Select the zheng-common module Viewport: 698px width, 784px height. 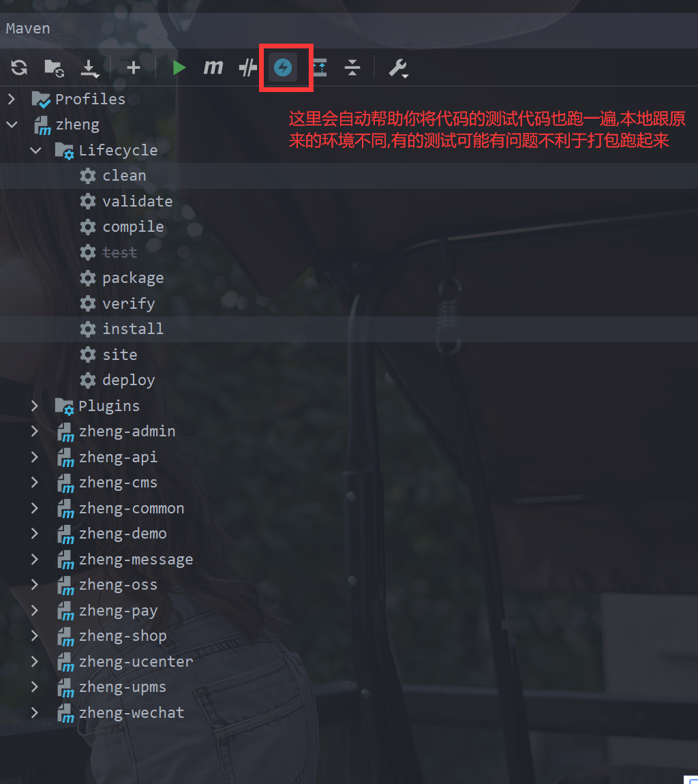pos(131,509)
